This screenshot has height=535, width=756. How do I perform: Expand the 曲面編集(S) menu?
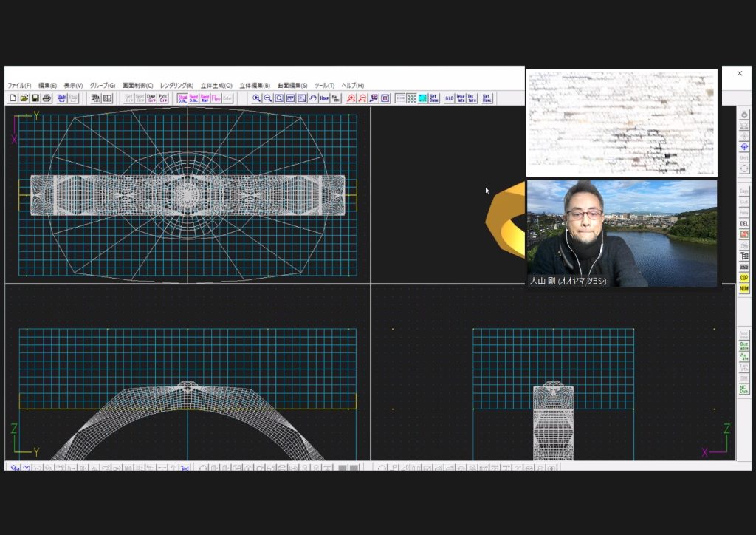(x=292, y=86)
